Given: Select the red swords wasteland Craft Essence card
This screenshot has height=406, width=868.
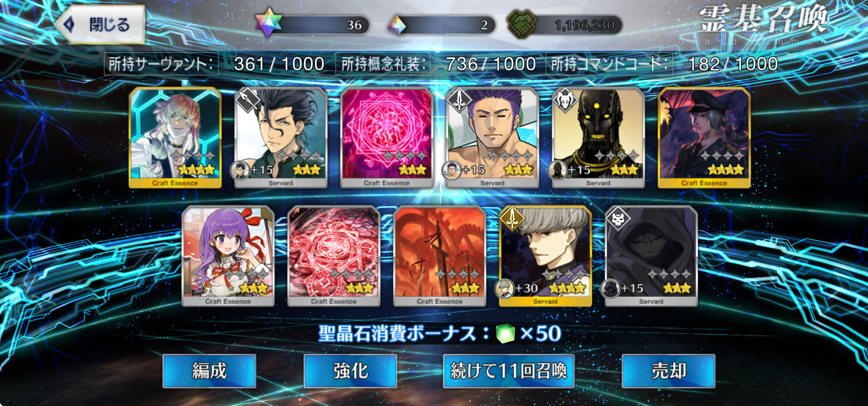Looking at the screenshot, I should point(440,256).
